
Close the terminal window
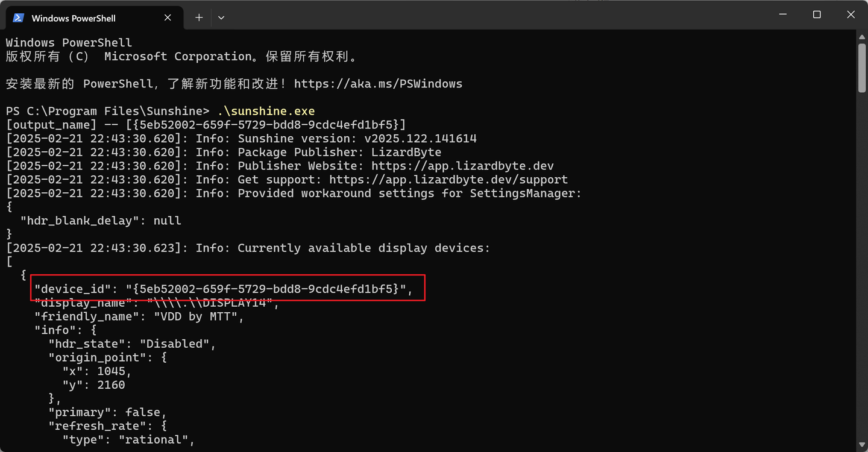click(x=851, y=14)
